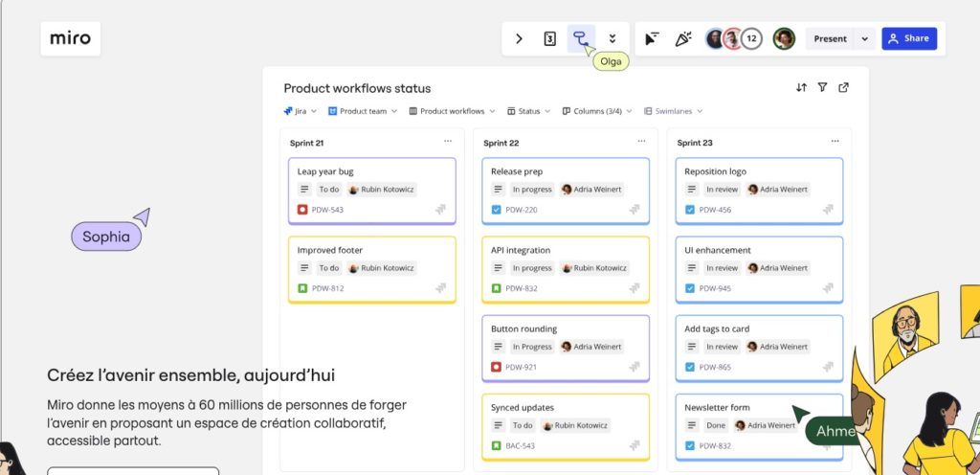Open the dropdown arrow next to Present

click(x=864, y=39)
